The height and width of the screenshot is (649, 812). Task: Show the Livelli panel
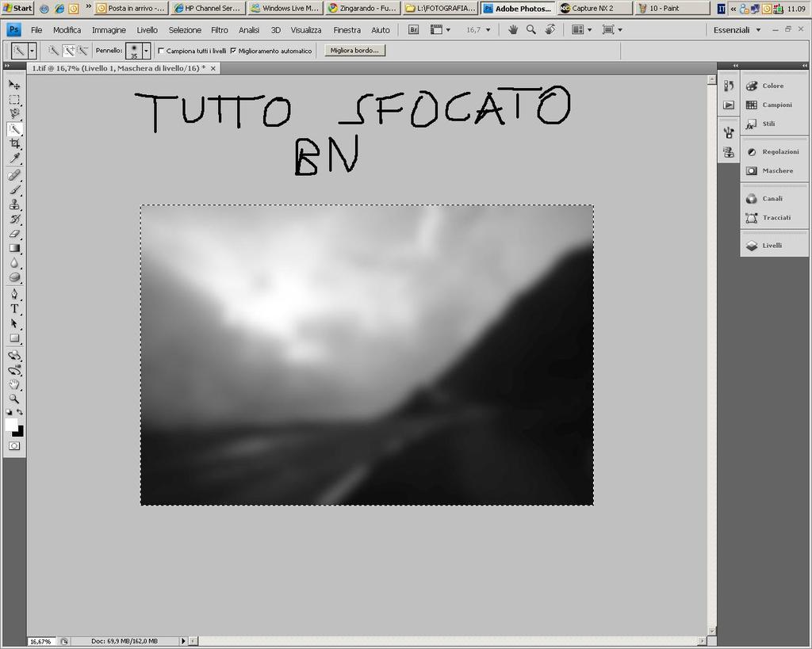pos(772,246)
